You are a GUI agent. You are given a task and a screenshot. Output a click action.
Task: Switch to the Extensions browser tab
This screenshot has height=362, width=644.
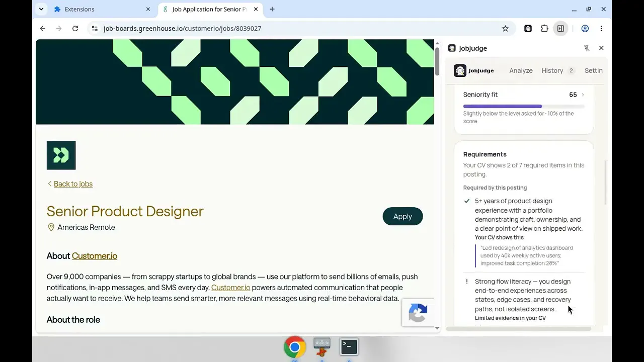coord(102,9)
